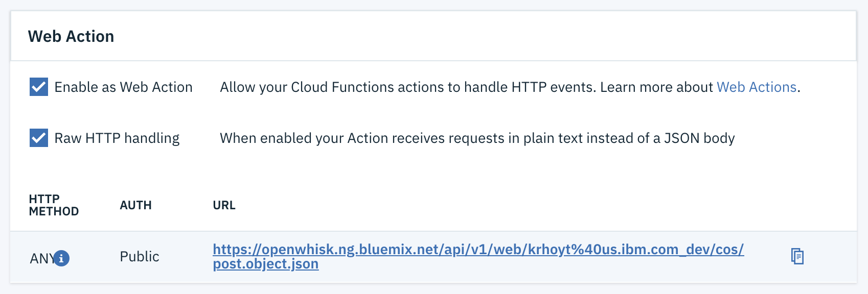The height and width of the screenshot is (294, 868).
Task: Click the Public auth value
Action: (140, 256)
